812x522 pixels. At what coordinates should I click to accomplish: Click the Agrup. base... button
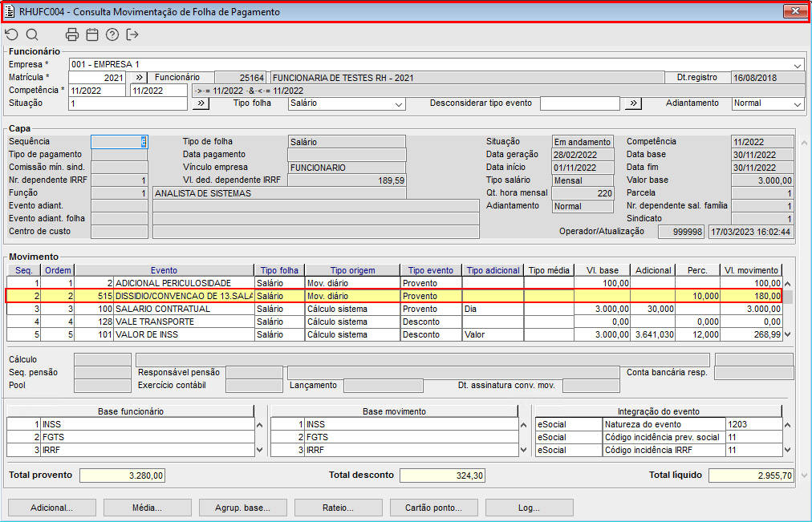click(x=242, y=508)
